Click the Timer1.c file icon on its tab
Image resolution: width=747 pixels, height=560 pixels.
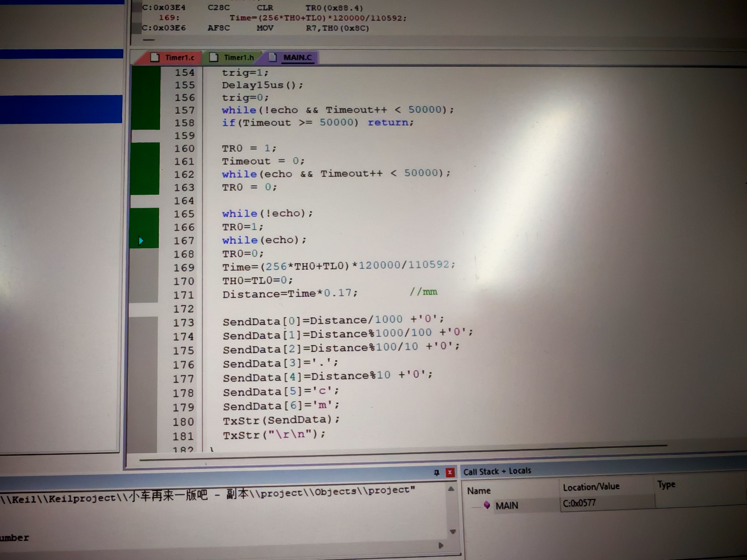[155, 57]
